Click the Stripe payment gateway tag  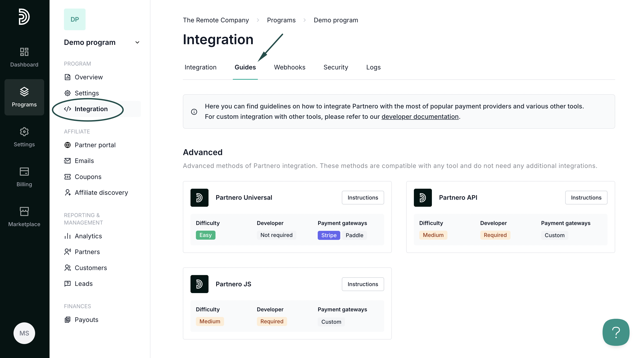tap(329, 235)
